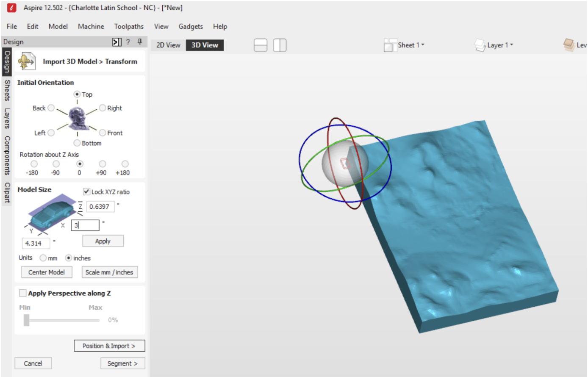This screenshot has width=588, height=377.
Task: Select the Clipart side tab
Action: (x=7, y=192)
